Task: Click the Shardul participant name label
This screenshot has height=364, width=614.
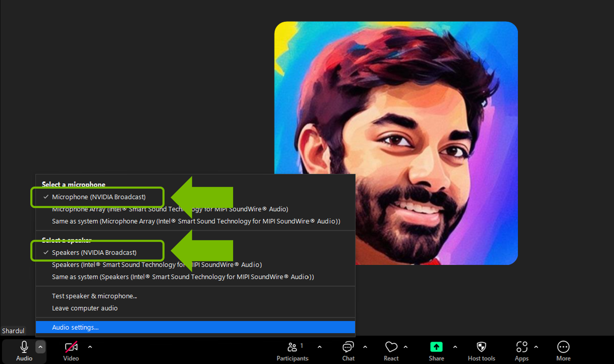Action: 14,330
